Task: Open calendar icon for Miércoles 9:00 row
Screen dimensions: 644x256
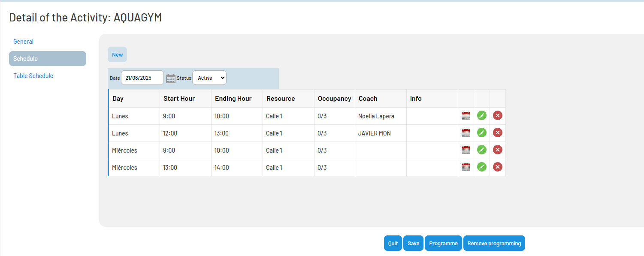Action: tap(466, 150)
